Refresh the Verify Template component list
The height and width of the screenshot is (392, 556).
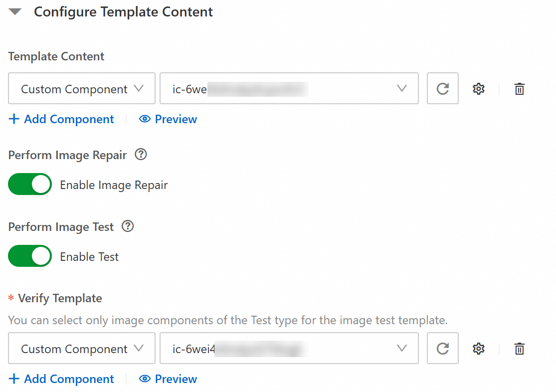442,349
